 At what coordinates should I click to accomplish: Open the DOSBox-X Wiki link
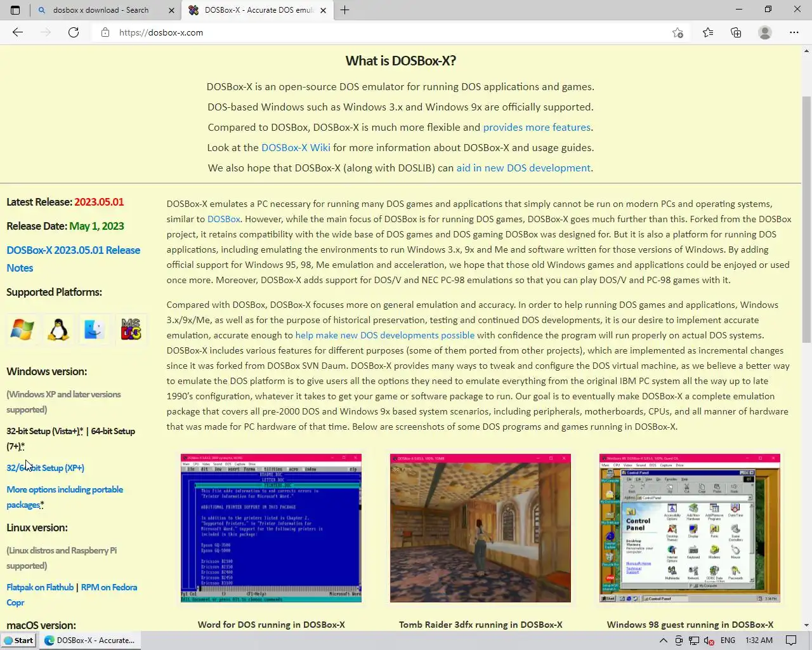click(296, 147)
